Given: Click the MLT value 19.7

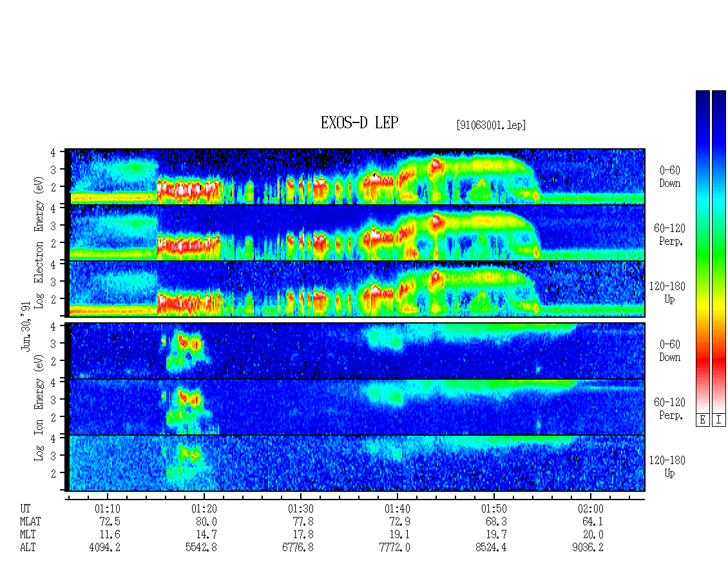Looking at the screenshot, I should coord(496,535).
